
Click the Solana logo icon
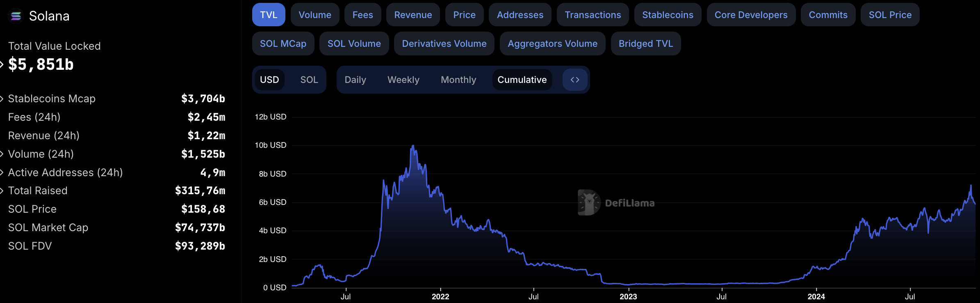pyautogui.click(x=16, y=16)
